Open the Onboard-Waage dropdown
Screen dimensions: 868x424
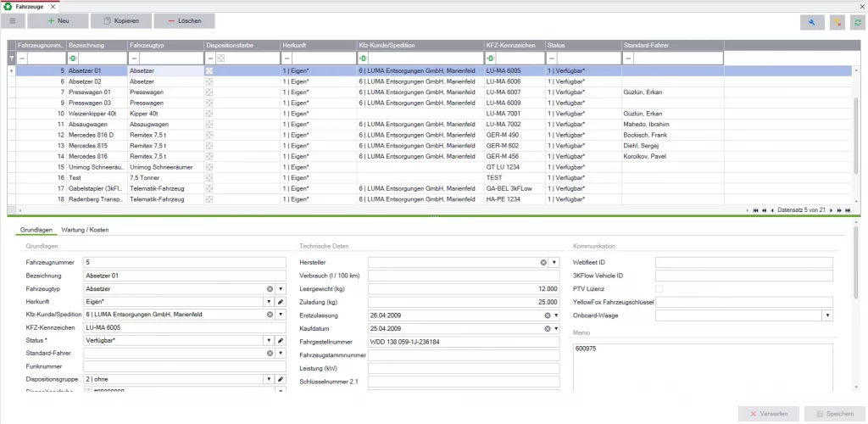[x=827, y=315]
